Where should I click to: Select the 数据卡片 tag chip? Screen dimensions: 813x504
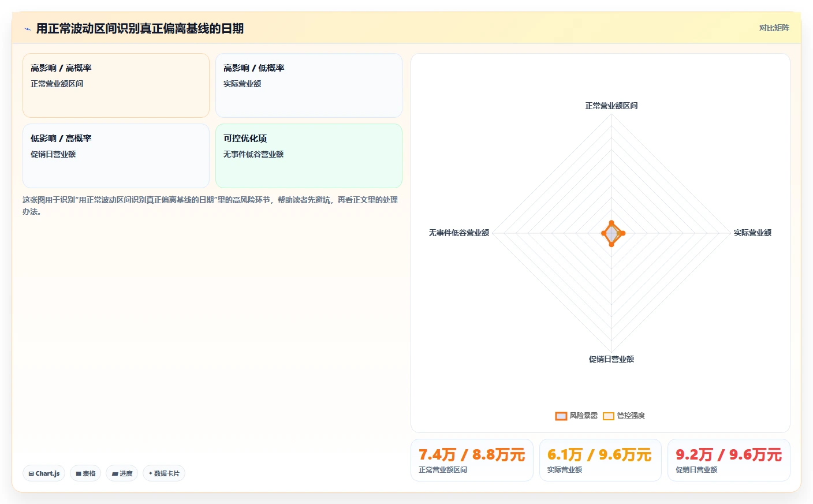point(164,473)
